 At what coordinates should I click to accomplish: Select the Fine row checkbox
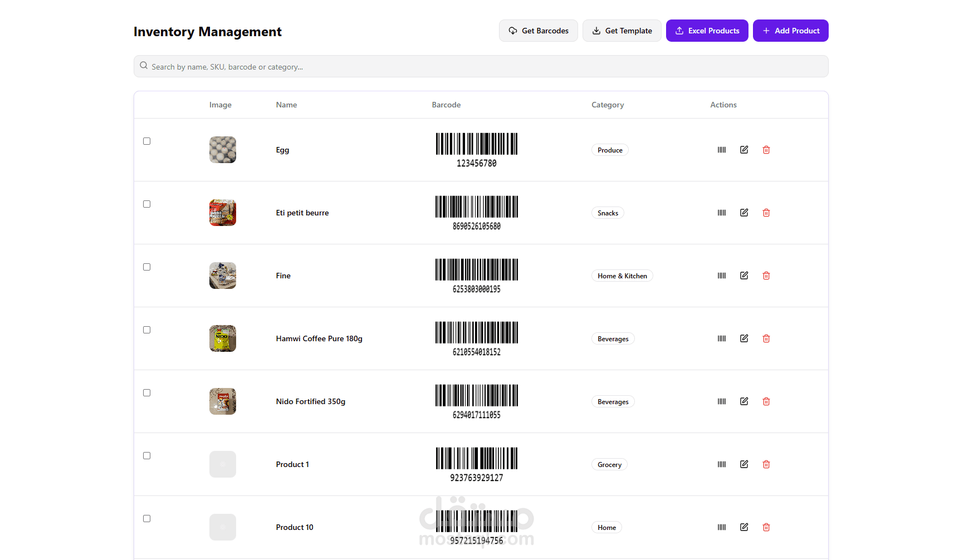(147, 267)
